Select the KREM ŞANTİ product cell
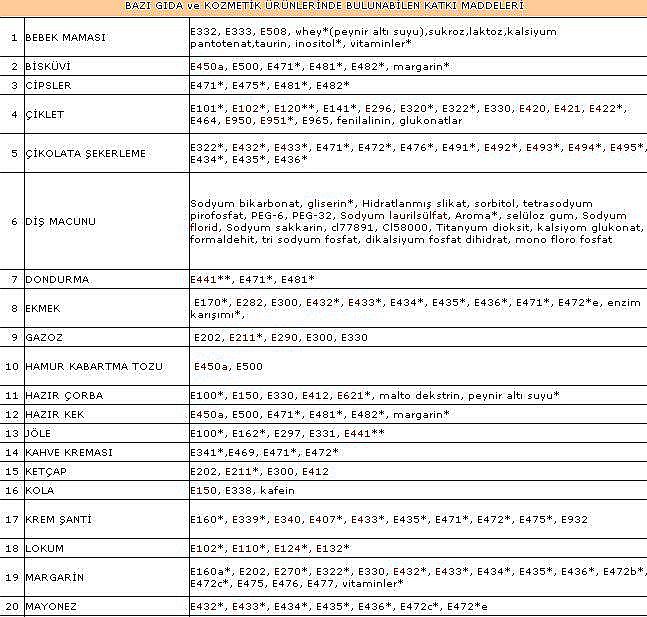 tap(62, 519)
